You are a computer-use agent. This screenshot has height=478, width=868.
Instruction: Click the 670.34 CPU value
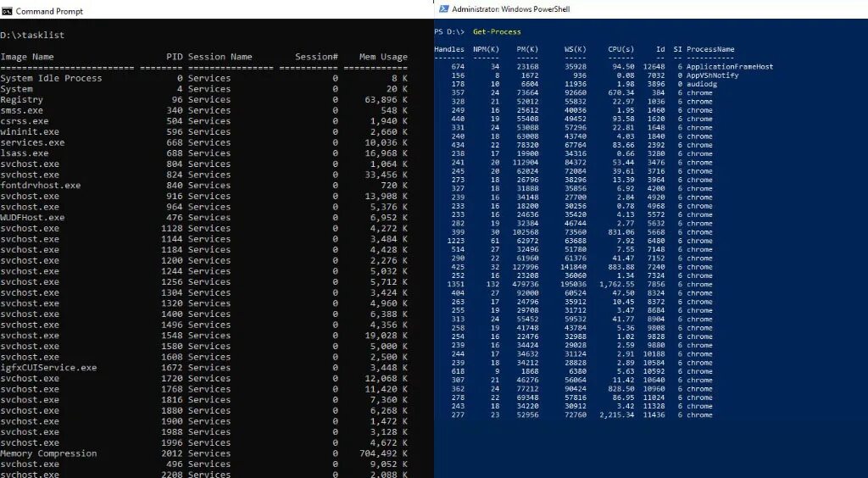(621, 92)
